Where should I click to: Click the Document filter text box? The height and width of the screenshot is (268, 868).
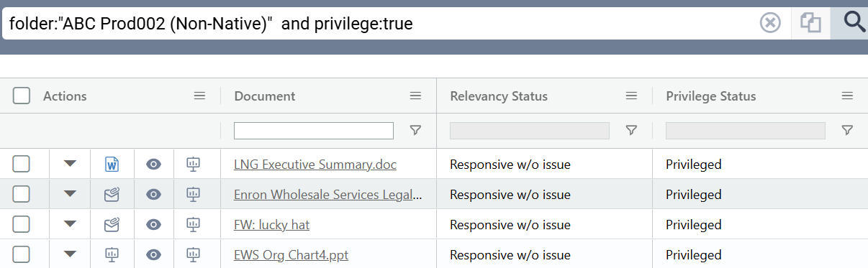click(x=314, y=130)
